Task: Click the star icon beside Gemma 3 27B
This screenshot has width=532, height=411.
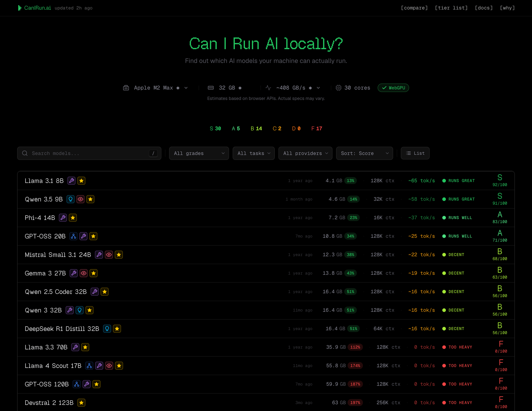Action: point(94,273)
